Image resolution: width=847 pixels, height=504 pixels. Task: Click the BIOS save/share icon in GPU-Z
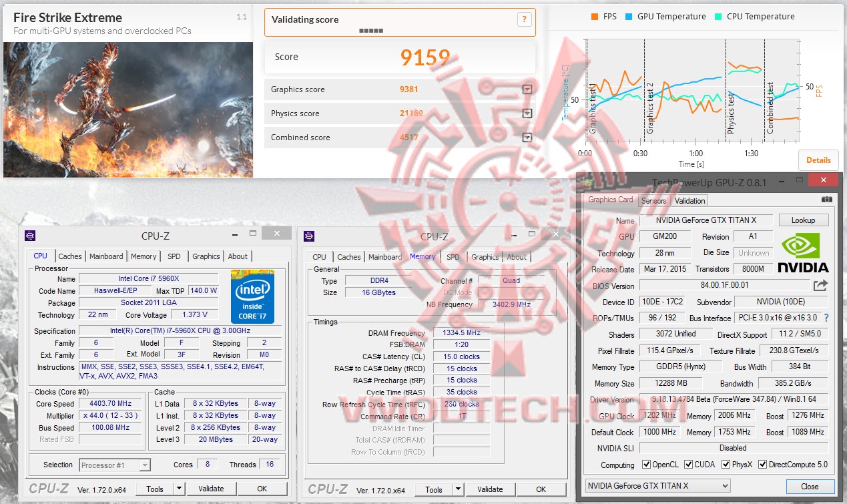pos(820,286)
